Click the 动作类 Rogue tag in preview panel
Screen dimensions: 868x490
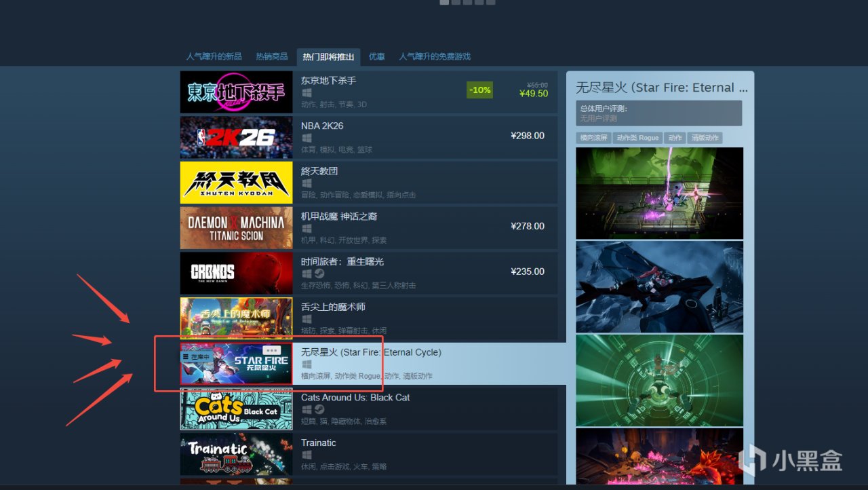pyautogui.click(x=637, y=138)
